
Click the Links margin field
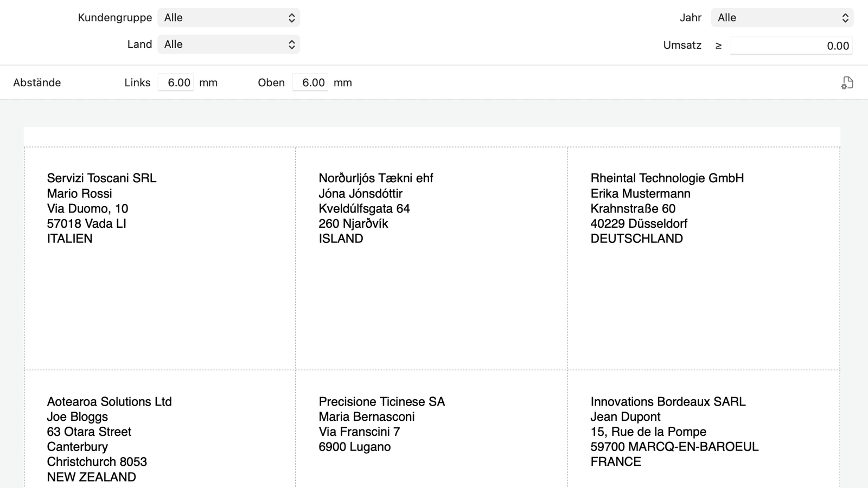176,83
